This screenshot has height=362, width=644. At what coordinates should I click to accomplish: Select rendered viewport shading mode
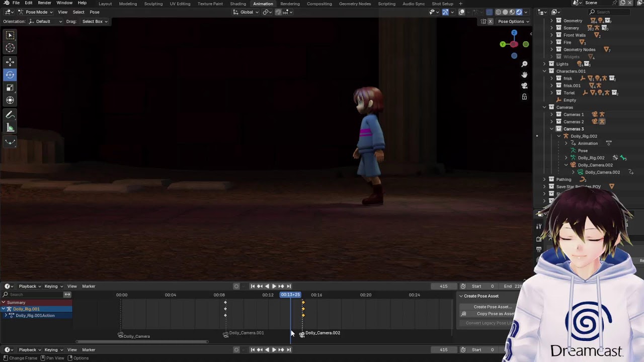(519, 12)
